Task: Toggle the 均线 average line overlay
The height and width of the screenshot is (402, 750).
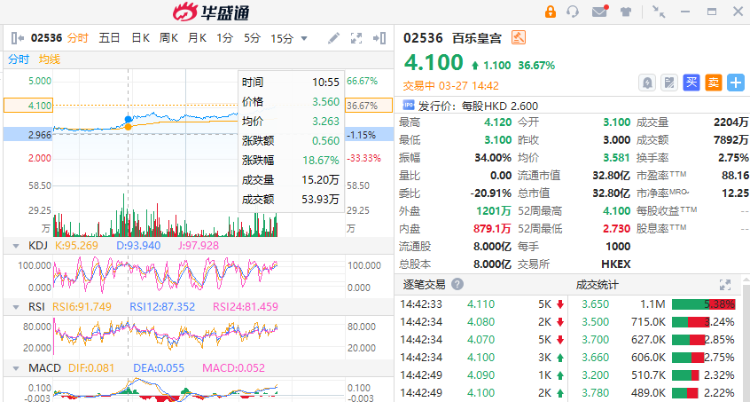Action: click(x=50, y=59)
